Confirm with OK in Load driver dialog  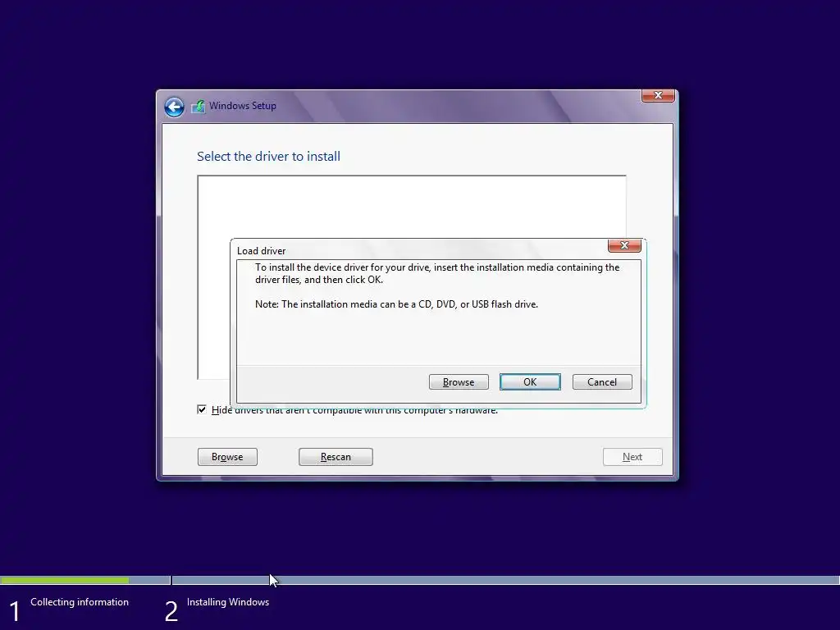[x=530, y=382]
